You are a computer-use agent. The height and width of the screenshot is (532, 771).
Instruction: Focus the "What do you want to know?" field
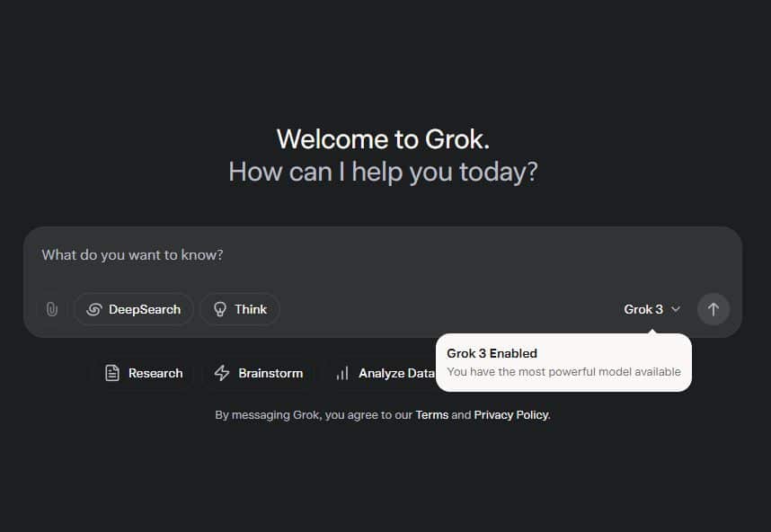coord(359,255)
